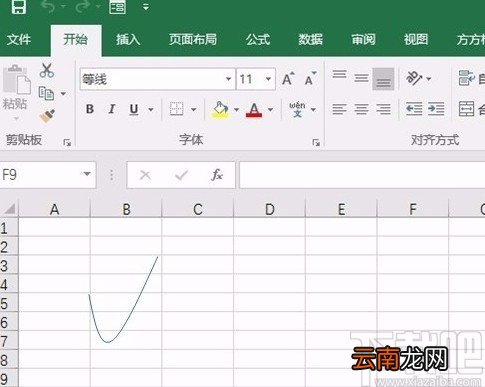Align text left
485x387 pixels.
339,109
